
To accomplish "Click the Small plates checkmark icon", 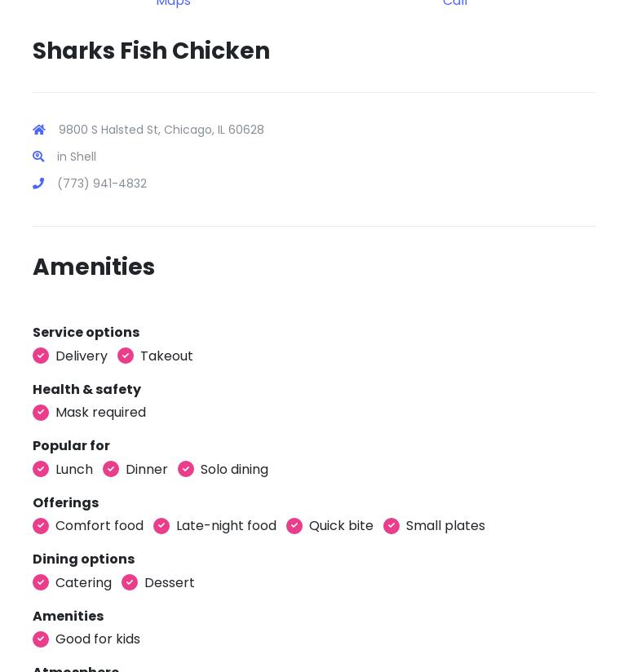I will point(391,526).
